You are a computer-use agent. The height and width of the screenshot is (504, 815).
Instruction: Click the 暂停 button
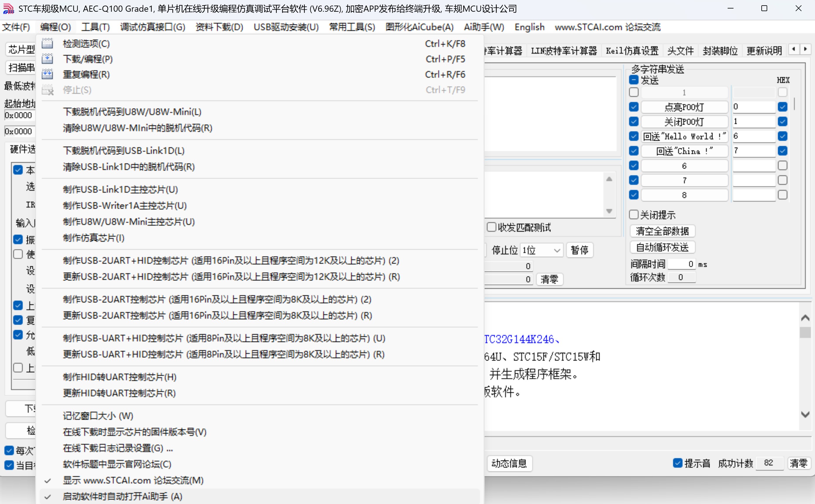(580, 250)
